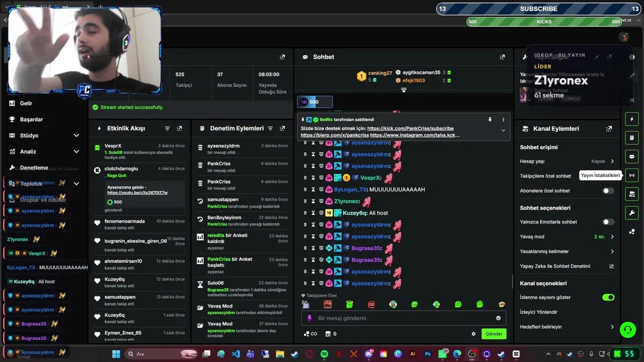Pop out the Denetim Eylemleri panel

tap(282, 129)
